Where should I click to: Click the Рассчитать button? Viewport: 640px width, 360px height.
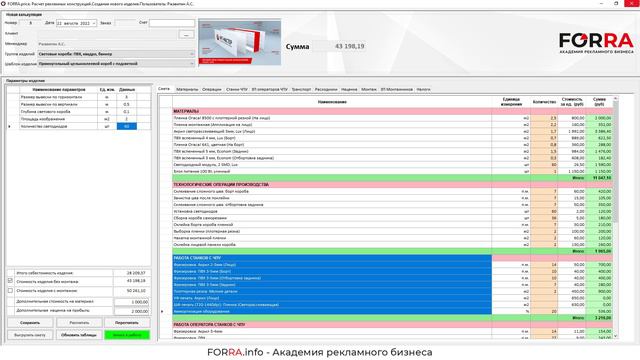79,323
